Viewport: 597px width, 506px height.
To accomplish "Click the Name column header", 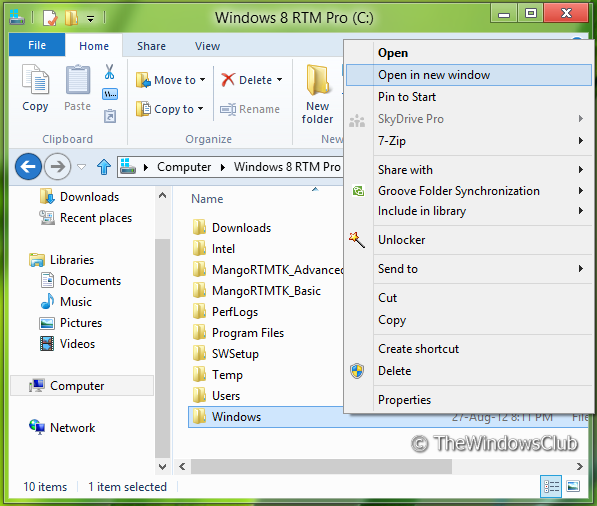I will coord(207,199).
